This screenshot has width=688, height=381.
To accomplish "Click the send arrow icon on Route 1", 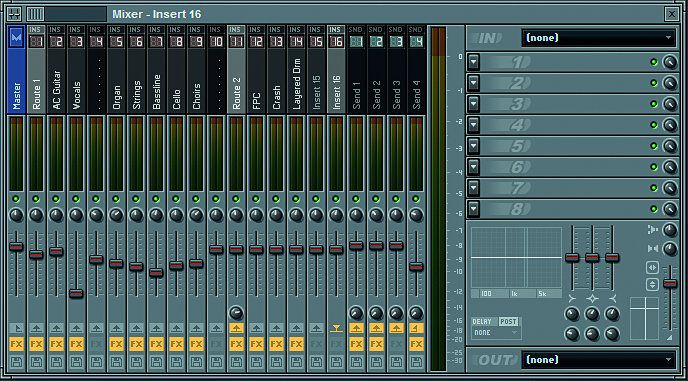I will pyautogui.click(x=36, y=328).
